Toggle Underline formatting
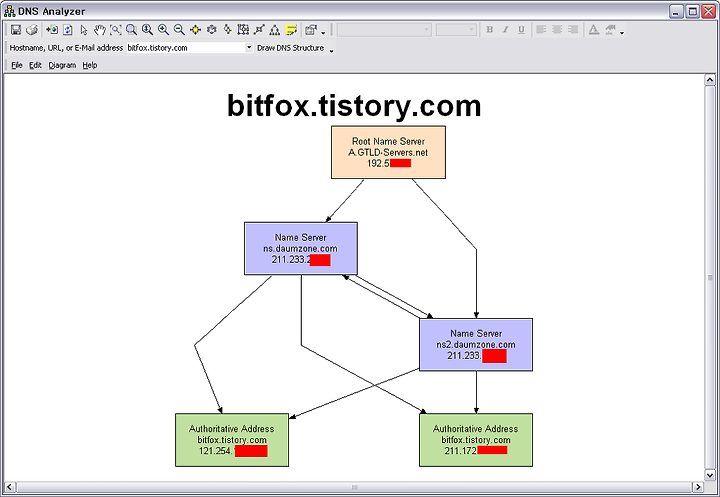Image resolution: width=720 pixels, height=497 pixels. pyautogui.click(x=521, y=30)
